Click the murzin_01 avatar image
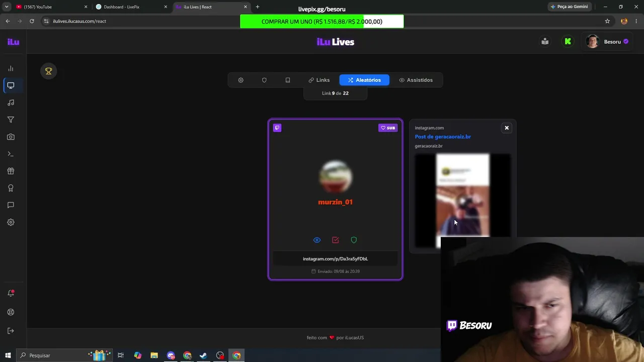Viewport: 644px width, 362px height. coord(336,176)
